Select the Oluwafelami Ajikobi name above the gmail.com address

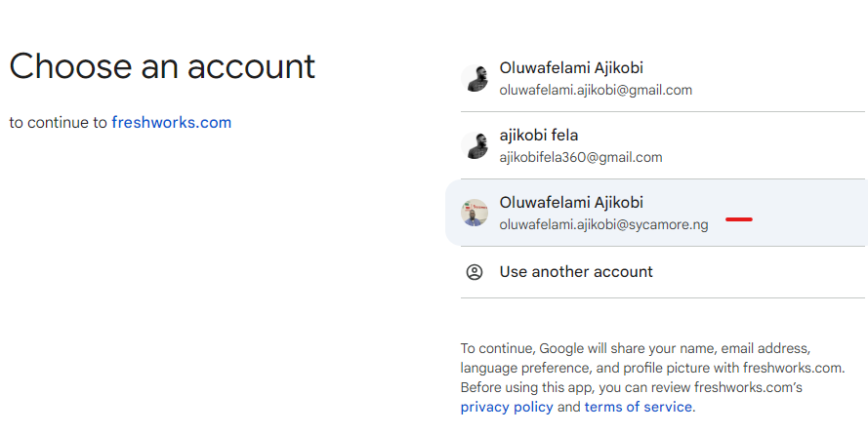click(571, 68)
